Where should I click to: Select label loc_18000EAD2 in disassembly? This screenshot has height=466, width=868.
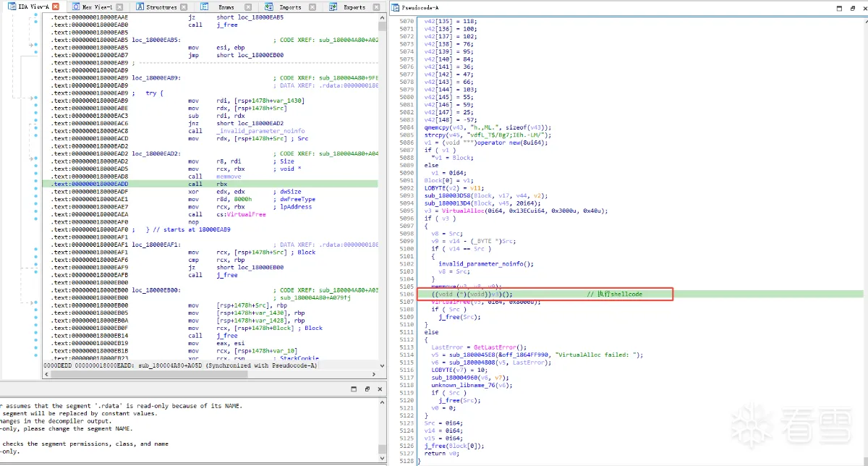[x=157, y=153]
